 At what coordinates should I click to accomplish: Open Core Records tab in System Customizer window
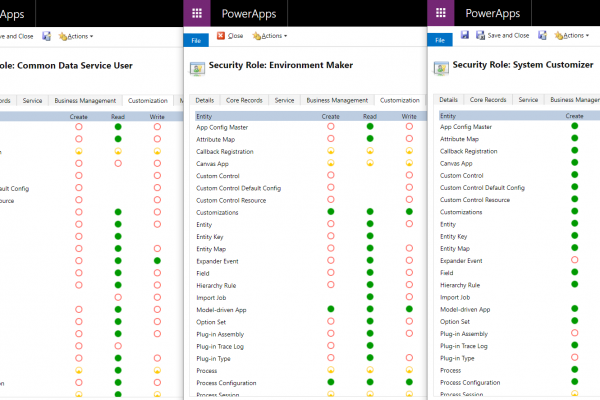point(488,100)
